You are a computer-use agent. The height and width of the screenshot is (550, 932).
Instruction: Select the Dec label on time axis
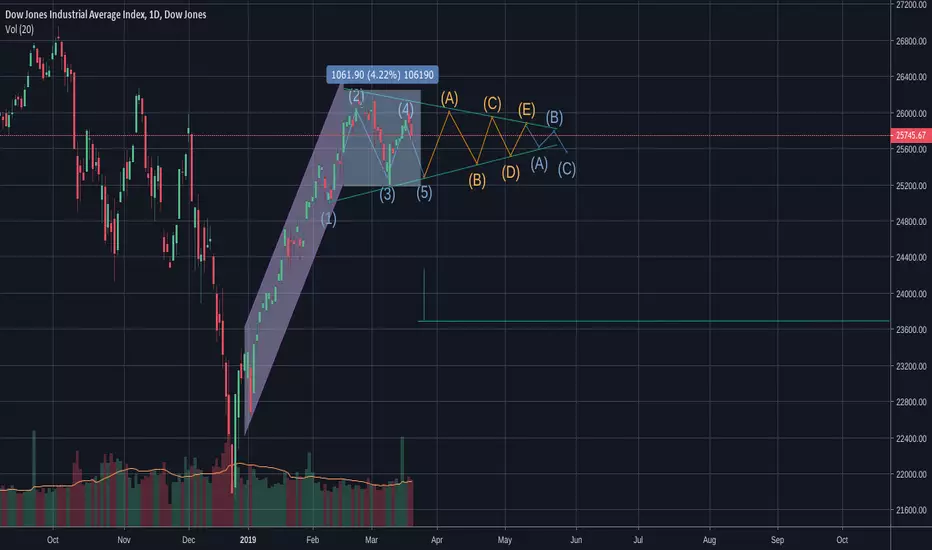(188, 540)
